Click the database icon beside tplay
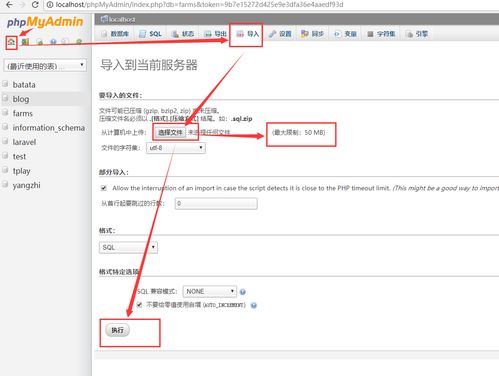Screen dimensions: 499x376 point(5,170)
